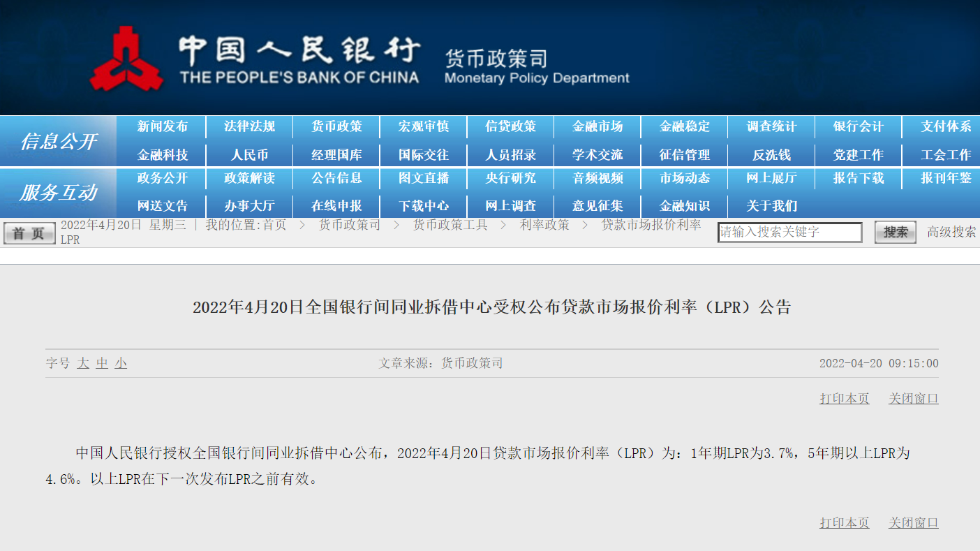This screenshot has height=551, width=980.
Task: Follow the 利率政策 breadcrumb link
Action: coord(544,225)
